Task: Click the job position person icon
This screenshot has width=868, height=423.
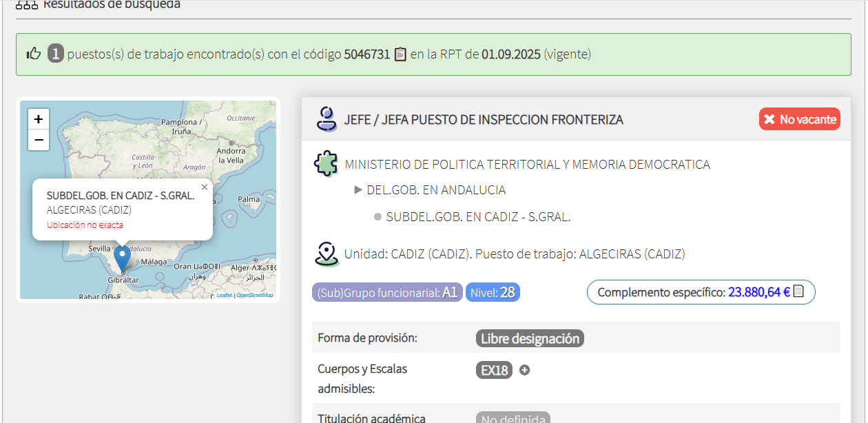Action: (x=327, y=119)
